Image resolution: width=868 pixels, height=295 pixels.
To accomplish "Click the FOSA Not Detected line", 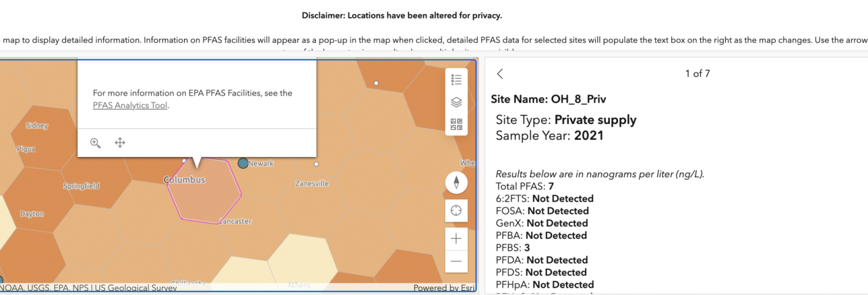I will (x=542, y=211).
